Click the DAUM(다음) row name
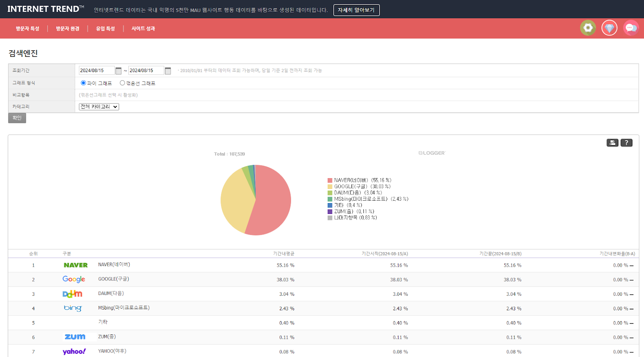This screenshot has width=644, height=357. tap(111, 294)
